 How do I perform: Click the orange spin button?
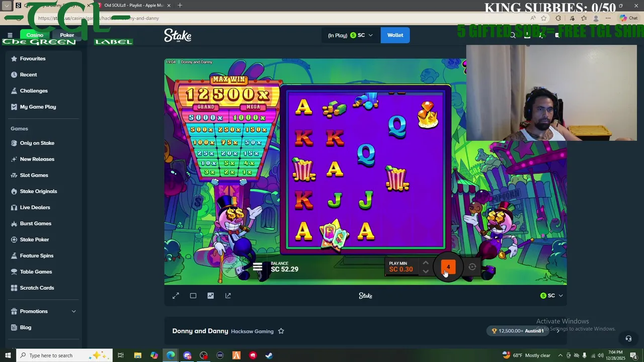click(x=448, y=267)
